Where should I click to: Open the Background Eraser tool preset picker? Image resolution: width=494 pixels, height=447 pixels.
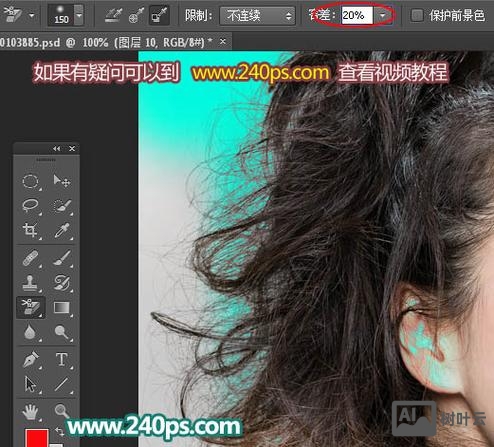[13, 14]
